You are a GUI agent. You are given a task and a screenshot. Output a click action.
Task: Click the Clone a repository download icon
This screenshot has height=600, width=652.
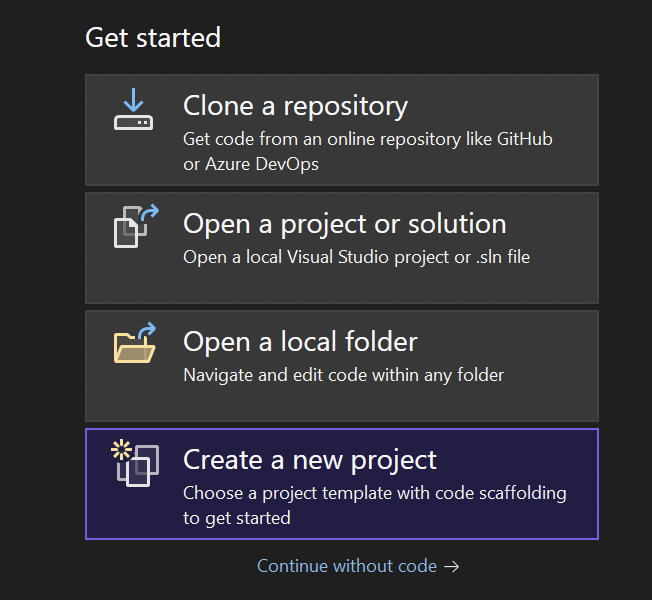(x=133, y=109)
